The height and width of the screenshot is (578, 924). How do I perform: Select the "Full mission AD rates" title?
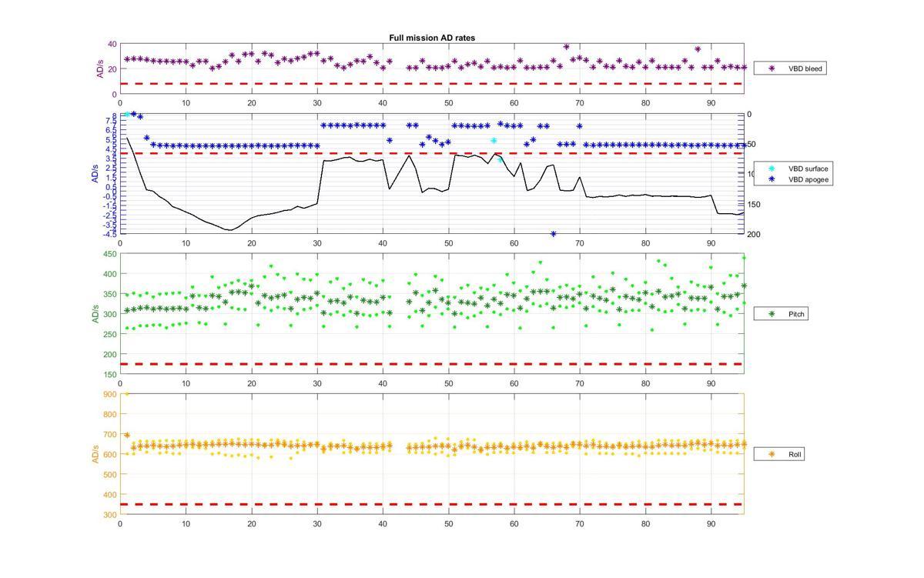coord(431,38)
